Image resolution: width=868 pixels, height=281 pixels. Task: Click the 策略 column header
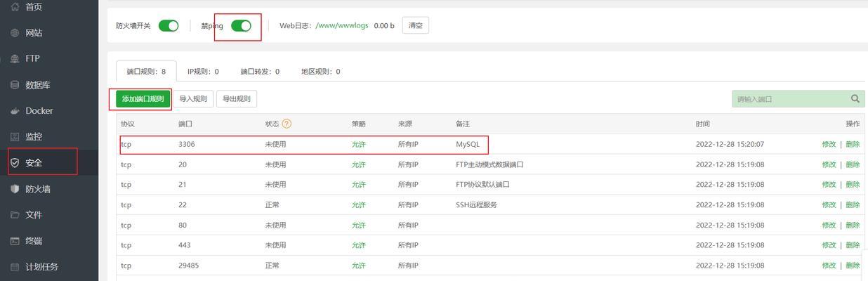pos(359,124)
